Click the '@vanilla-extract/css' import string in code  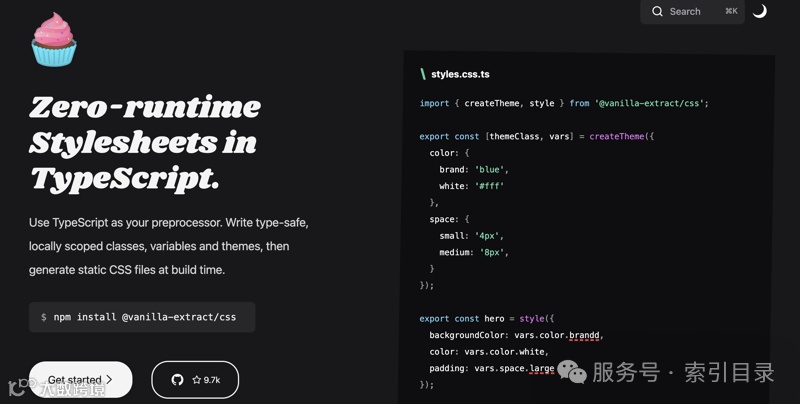649,103
